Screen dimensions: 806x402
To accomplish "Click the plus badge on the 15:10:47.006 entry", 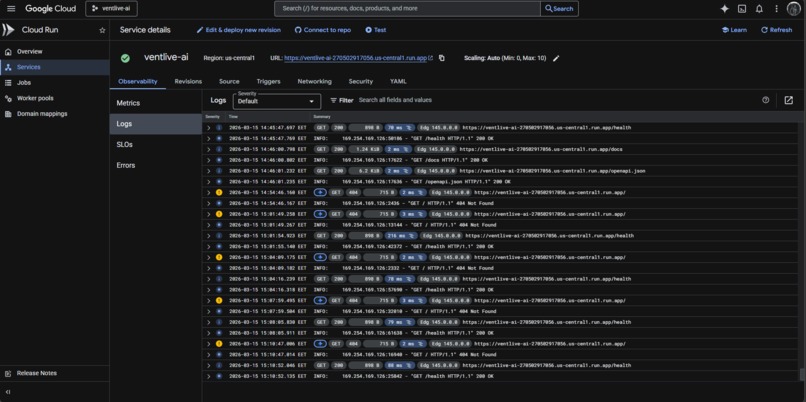I will (320, 344).
